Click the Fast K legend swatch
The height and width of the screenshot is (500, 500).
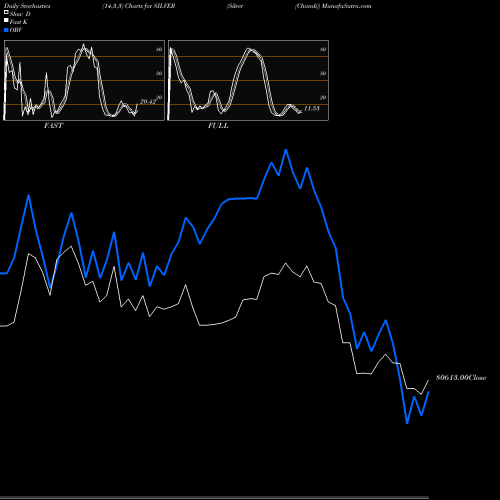pos(6,21)
